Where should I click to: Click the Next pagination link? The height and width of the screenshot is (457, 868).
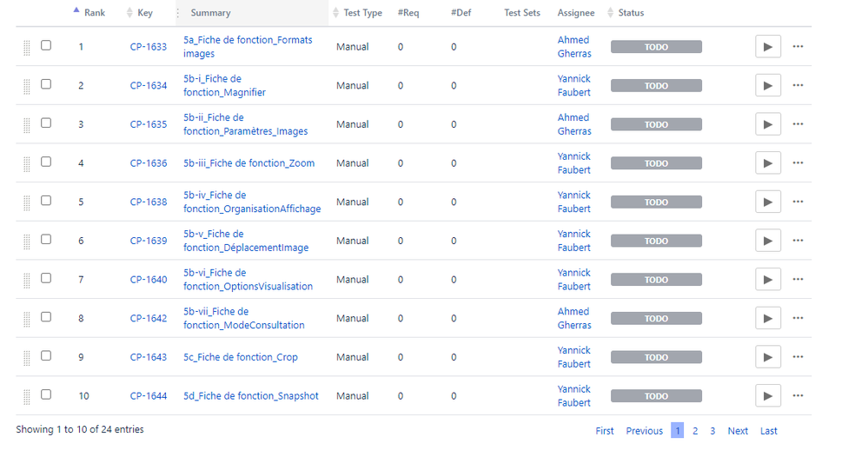738,430
